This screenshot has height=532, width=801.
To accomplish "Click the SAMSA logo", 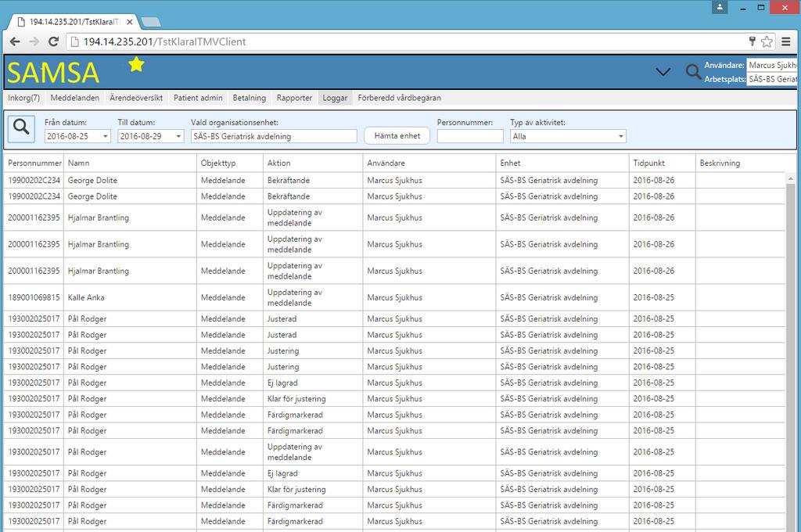I will [x=53, y=73].
